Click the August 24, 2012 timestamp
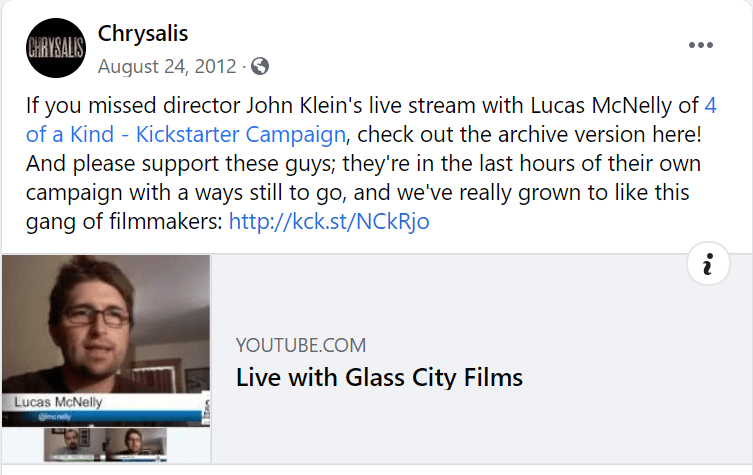 click(x=167, y=67)
